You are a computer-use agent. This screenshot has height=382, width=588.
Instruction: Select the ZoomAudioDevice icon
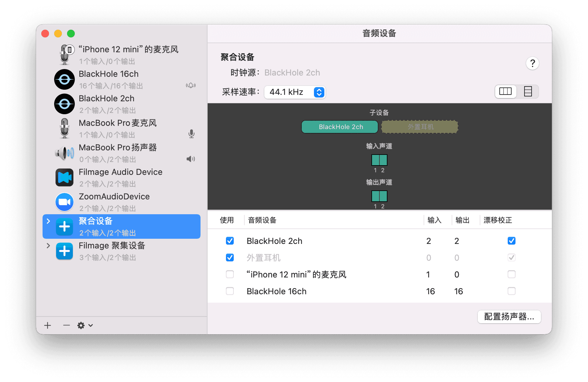click(64, 202)
